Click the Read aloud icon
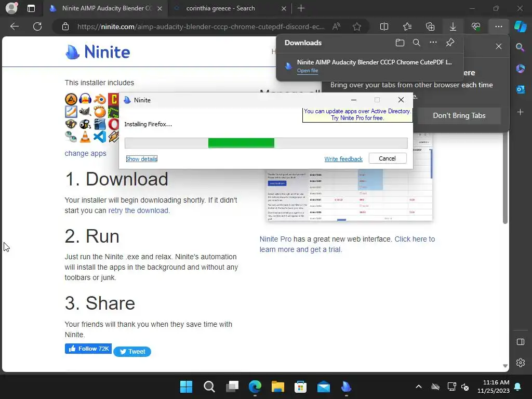Screen dimensions: 532x399 (x=336, y=26)
